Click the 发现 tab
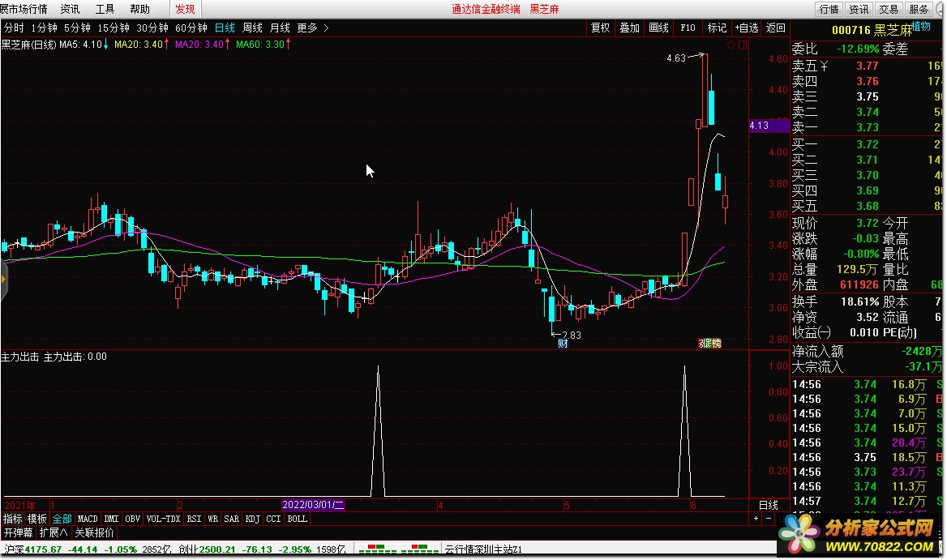 (x=185, y=9)
